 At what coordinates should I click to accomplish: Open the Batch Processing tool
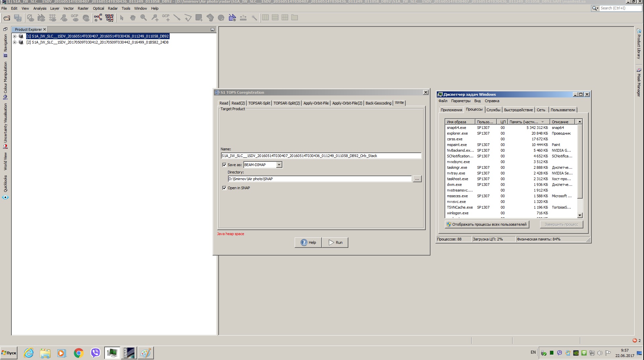pyautogui.click(x=109, y=18)
